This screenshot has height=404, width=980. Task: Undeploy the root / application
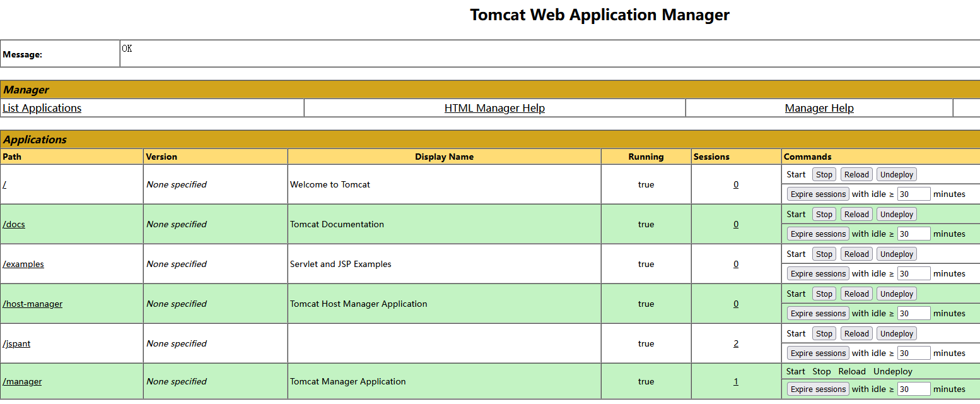tap(897, 174)
